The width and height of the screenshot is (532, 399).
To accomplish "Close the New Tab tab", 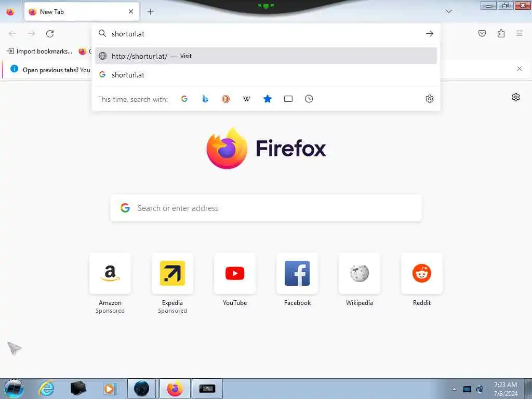I will coord(131,12).
